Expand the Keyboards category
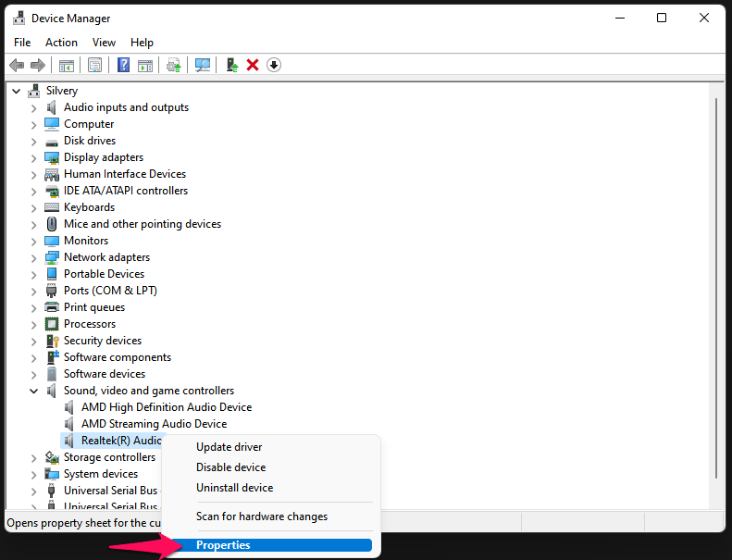Viewport: 732px width, 560px height. 34,207
